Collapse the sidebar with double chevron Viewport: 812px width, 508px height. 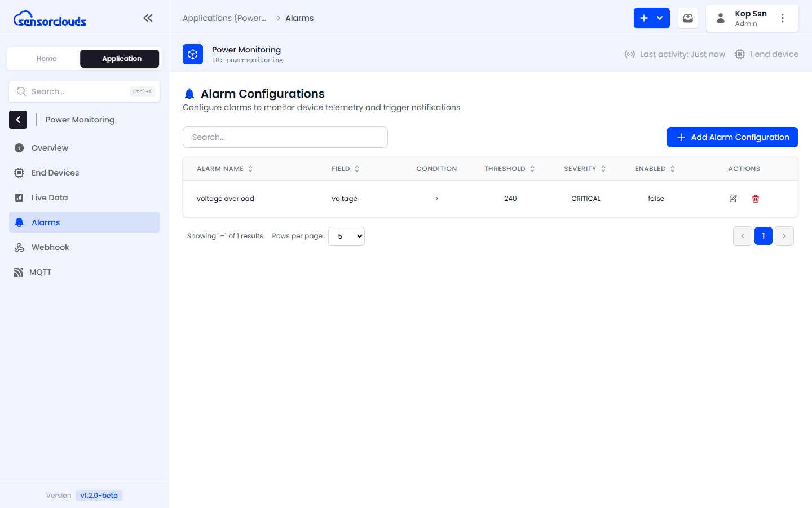148,18
